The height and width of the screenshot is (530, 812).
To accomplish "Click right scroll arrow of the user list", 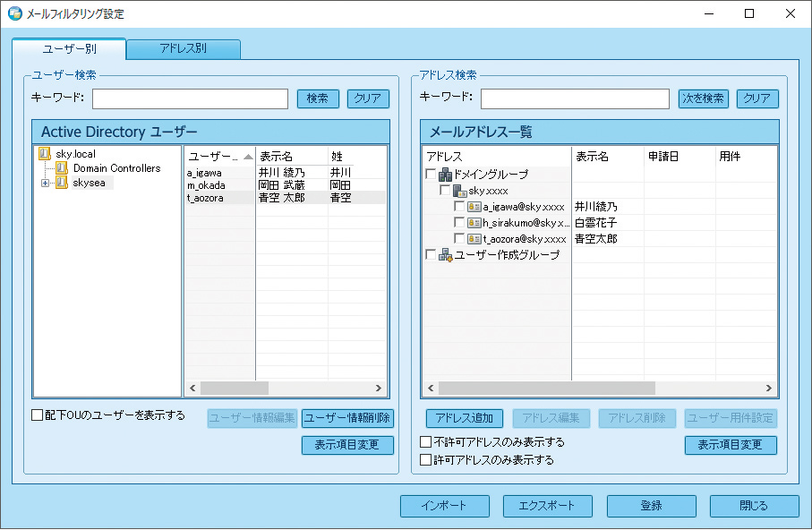I will click(379, 388).
